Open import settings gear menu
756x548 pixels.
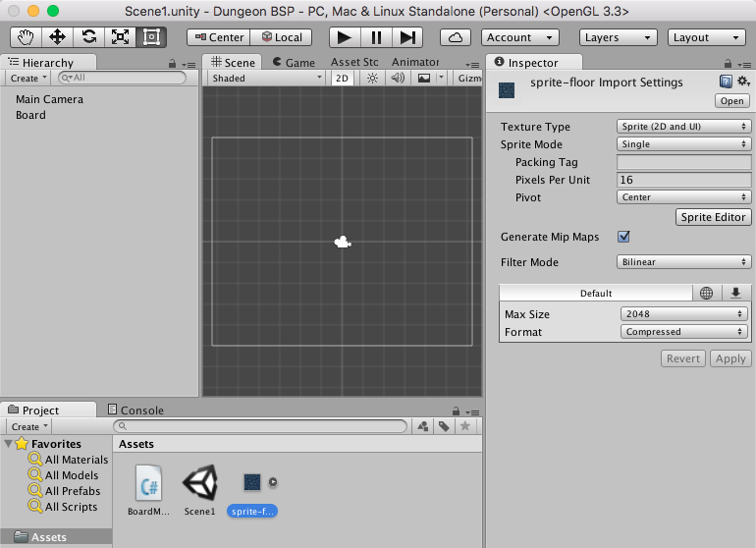coord(743,82)
